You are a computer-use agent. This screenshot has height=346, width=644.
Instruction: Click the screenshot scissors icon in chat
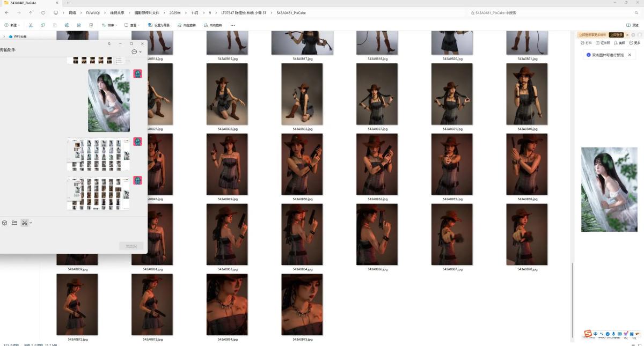pos(25,223)
